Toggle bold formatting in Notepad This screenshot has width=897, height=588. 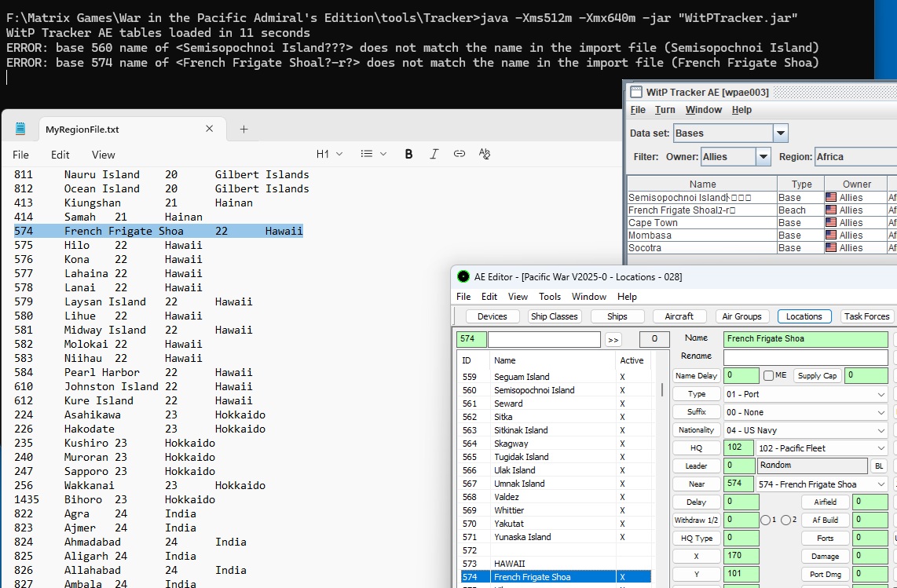[x=408, y=154]
